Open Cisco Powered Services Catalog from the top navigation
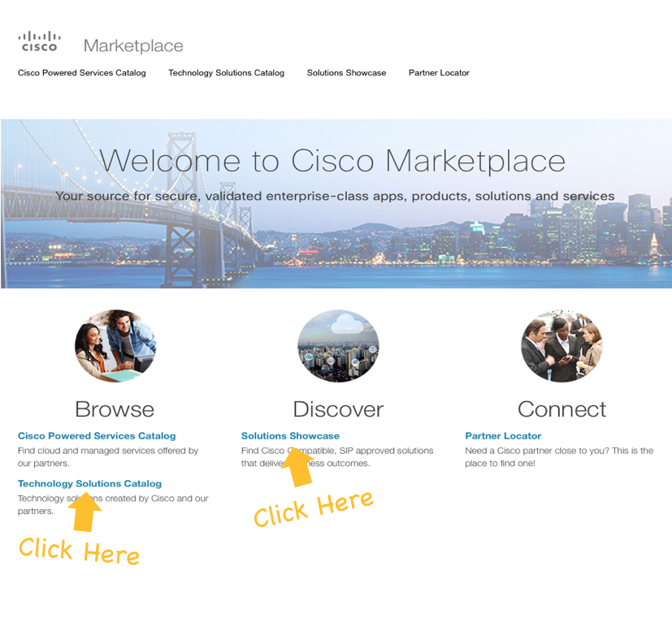672x618 pixels. (81, 73)
